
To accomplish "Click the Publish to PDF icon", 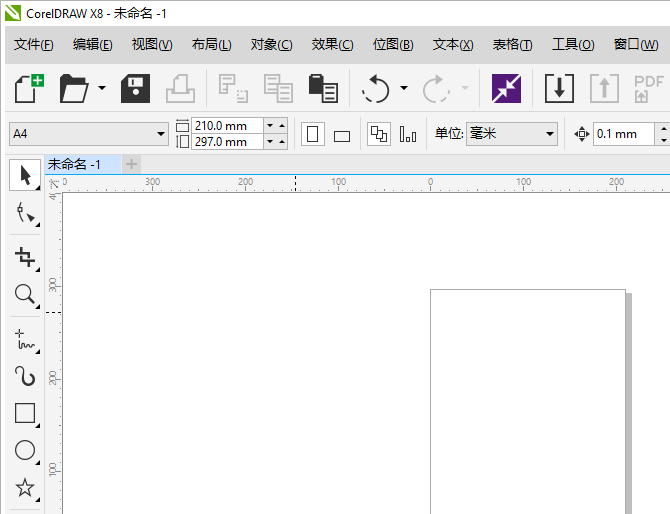I will coord(649,88).
